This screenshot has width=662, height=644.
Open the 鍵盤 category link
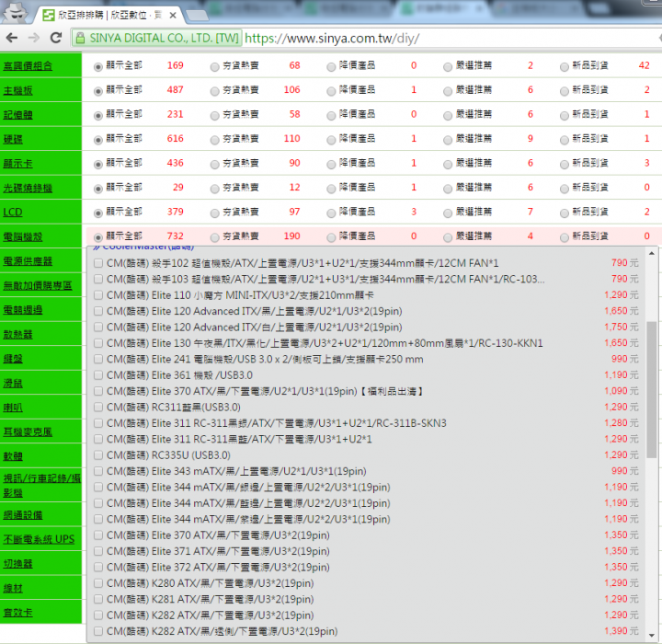[13, 359]
